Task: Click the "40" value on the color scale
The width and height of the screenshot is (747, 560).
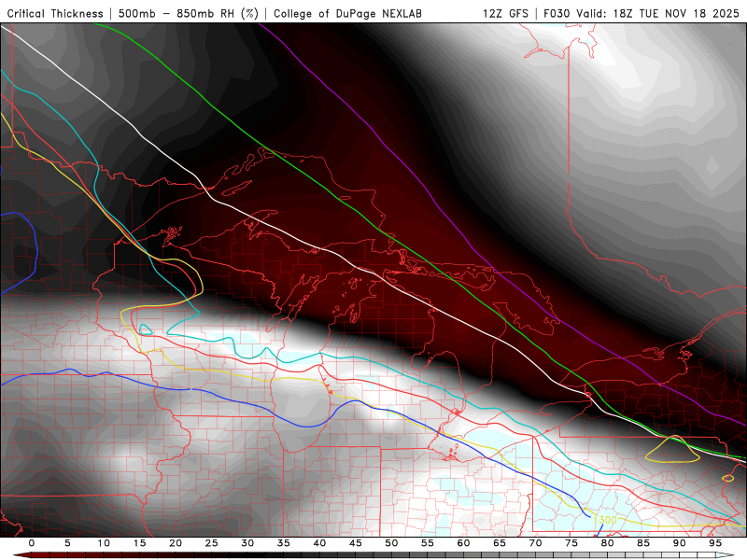Action: pos(319,543)
